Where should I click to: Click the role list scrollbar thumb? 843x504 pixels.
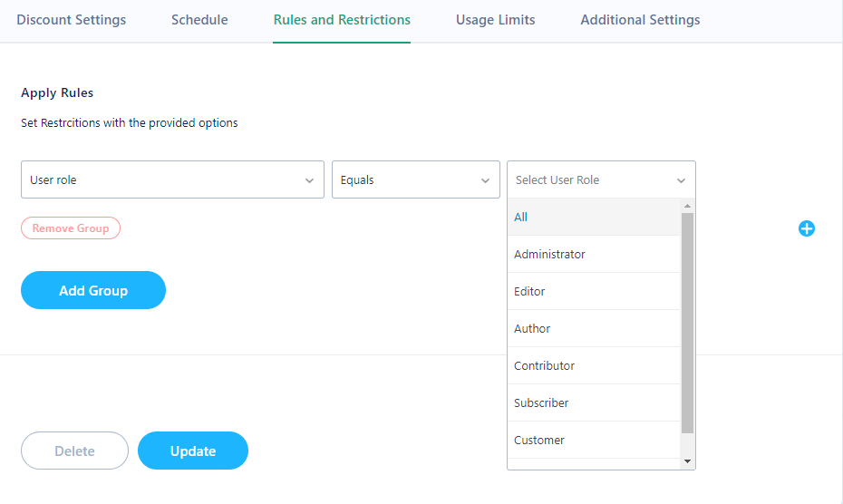(x=687, y=323)
